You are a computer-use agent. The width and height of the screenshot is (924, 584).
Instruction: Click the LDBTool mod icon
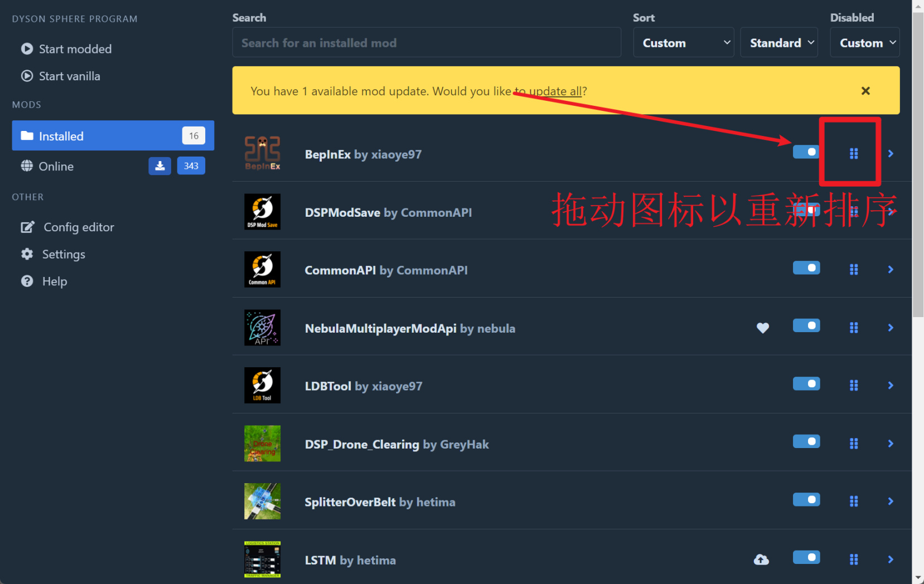click(262, 386)
